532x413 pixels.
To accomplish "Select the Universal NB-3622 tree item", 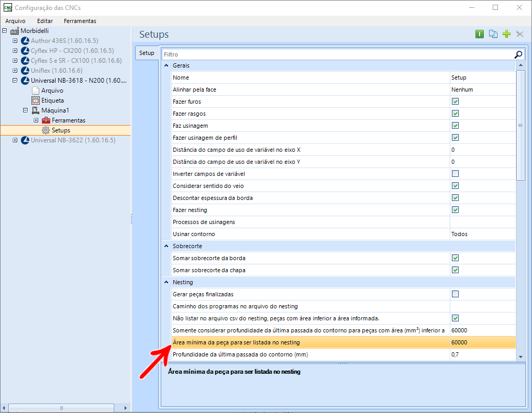I will pyautogui.click(x=73, y=140).
